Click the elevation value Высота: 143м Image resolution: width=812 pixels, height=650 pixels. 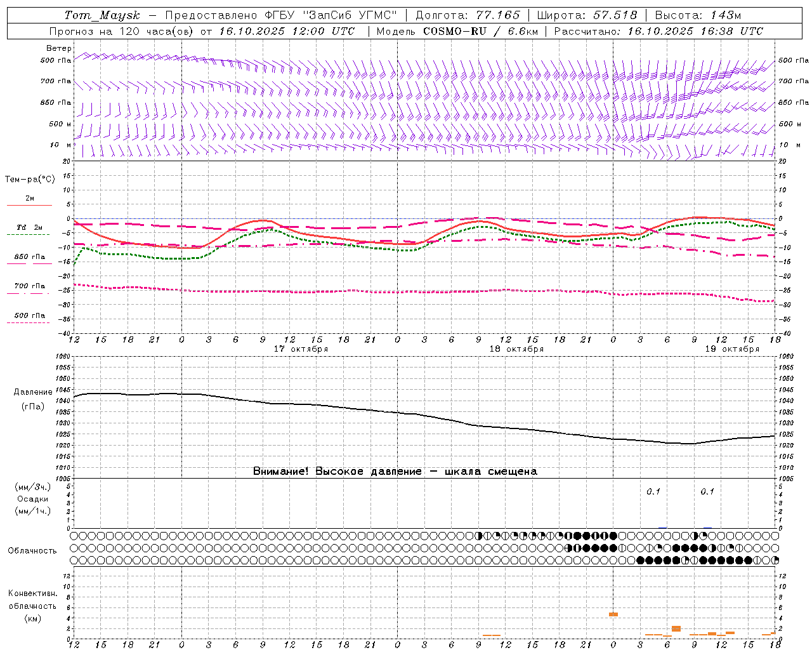click(698, 15)
